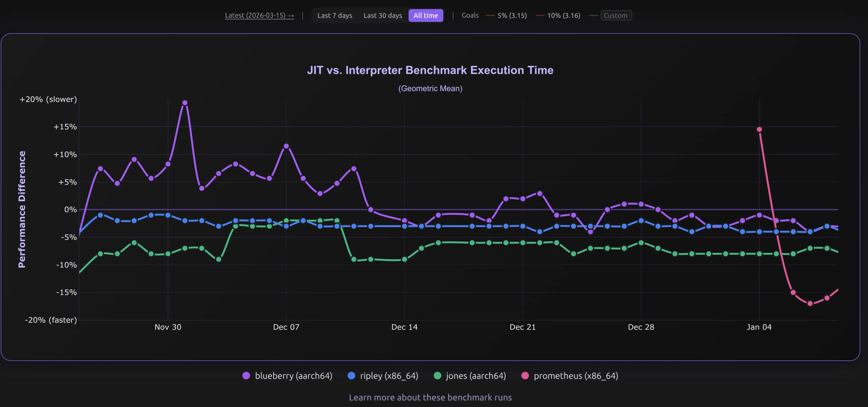Image resolution: width=868 pixels, height=407 pixels.
Task: Click the 5% goal line color indicator
Action: tap(491, 16)
